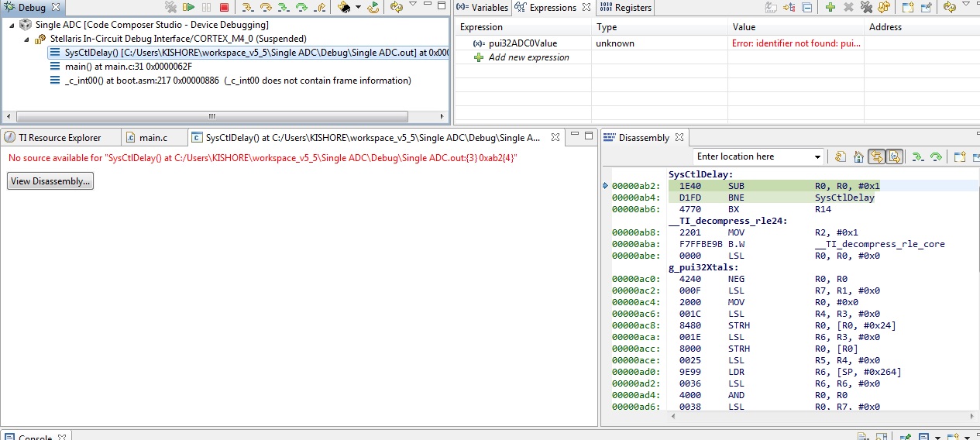Click Assembly Step Into (green) in Debug toolbar

(284, 8)
